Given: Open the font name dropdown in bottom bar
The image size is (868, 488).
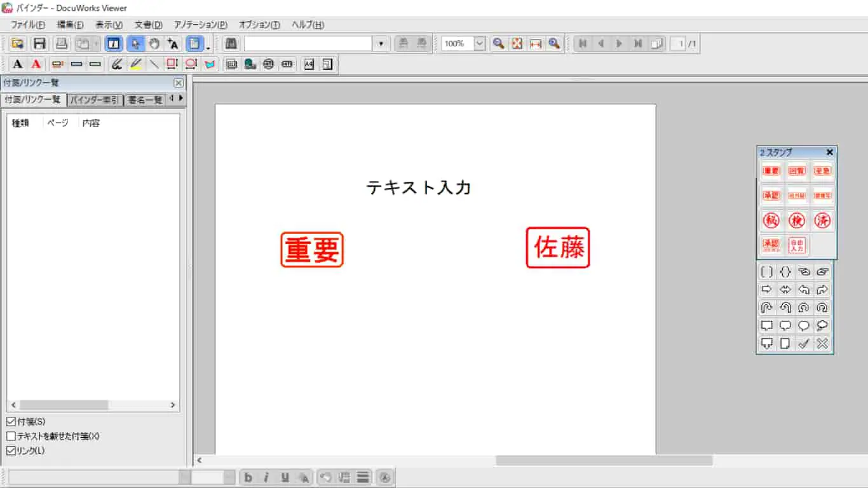Looking at the screenshot, I should [184, 477].
